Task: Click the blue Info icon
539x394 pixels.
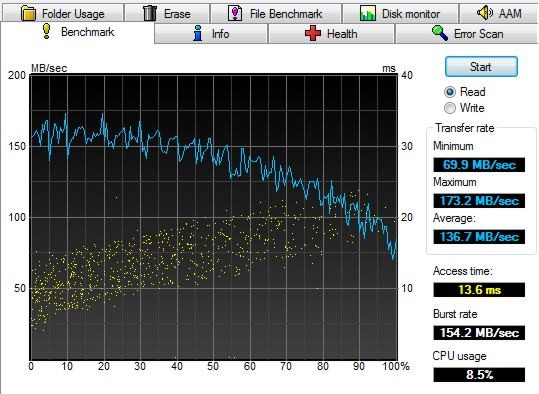Action: point(198,33)
